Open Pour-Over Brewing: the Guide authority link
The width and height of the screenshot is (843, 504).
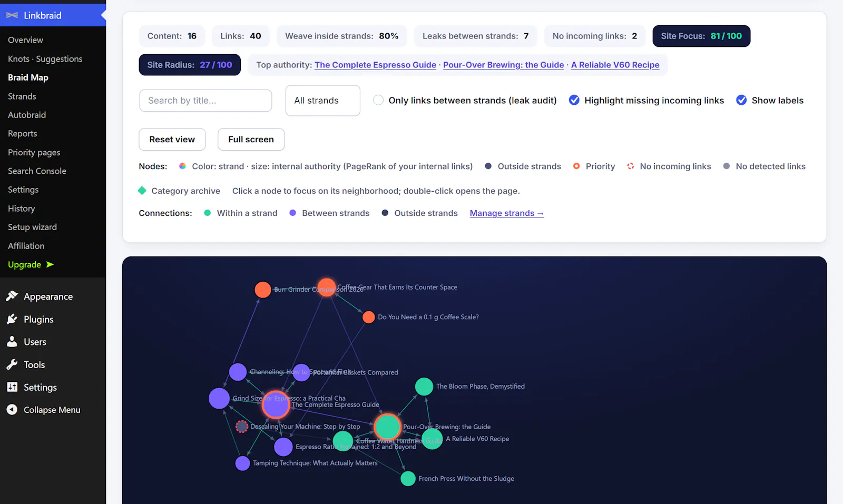(x=504, y=65)
